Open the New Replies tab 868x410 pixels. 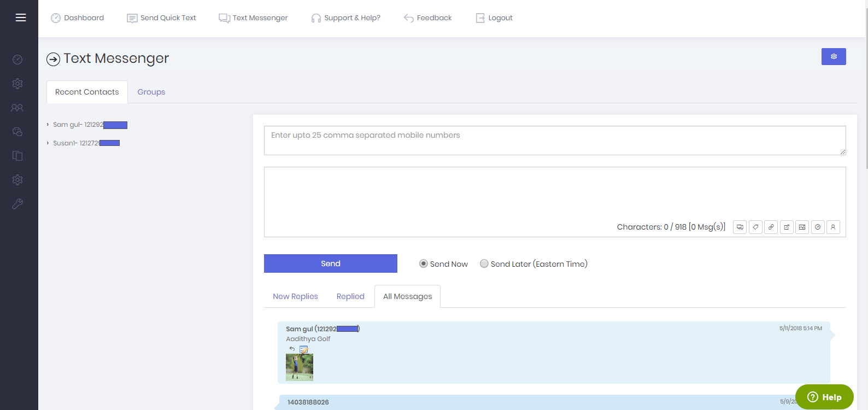pyautogui.click(x=295, y=296)
